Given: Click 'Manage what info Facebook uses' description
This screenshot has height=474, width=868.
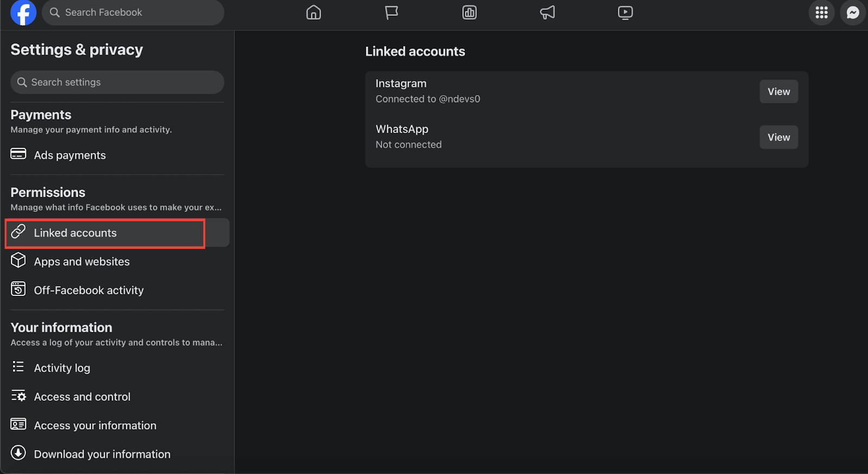Looking at the screenshot, I should pos(116,207).
